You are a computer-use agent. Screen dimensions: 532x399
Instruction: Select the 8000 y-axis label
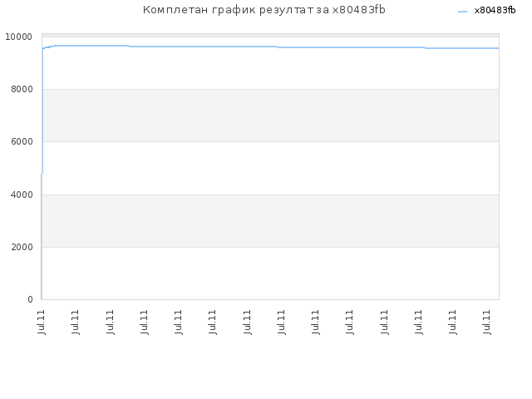pyautogui.click(x=22, y=89)
